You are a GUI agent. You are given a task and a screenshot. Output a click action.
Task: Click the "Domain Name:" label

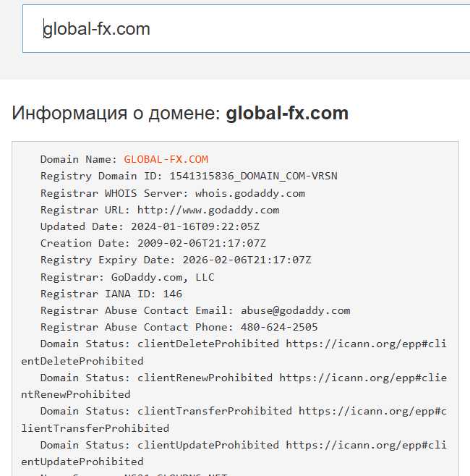[79, 159]
